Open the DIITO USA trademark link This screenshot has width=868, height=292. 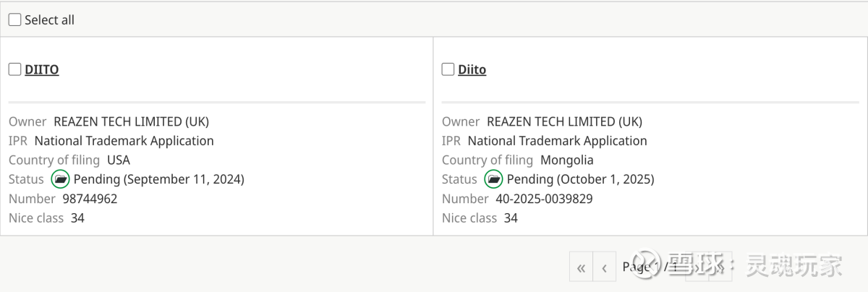click(x=42, y=70)
